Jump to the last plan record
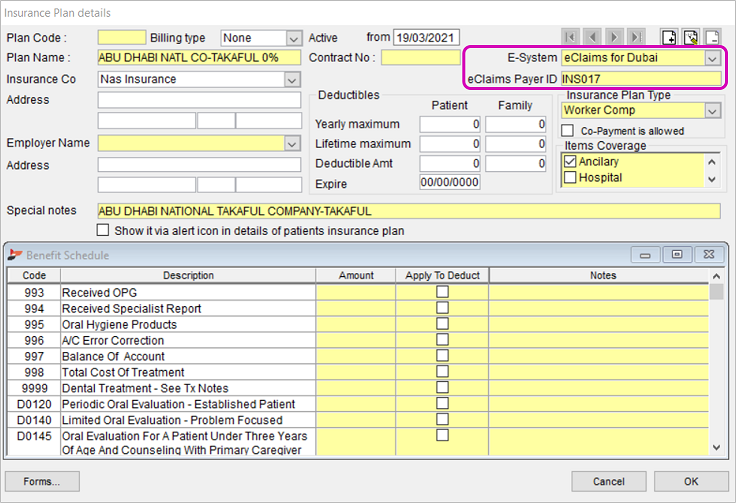The width and height of the screenshot is (736, 503). coord(634,38)
